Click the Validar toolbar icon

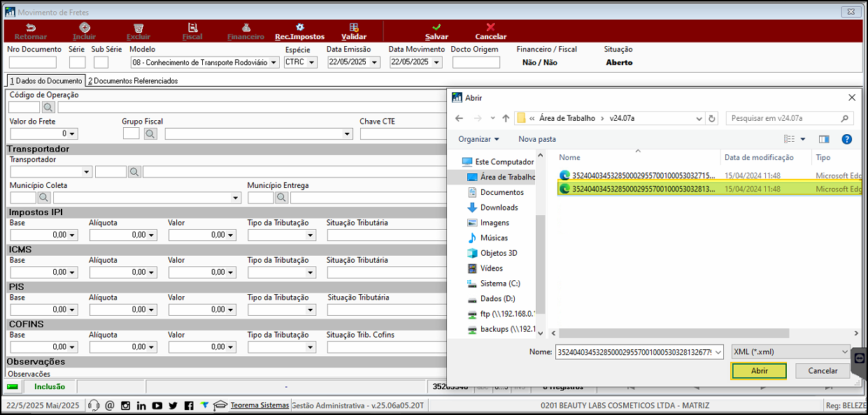354,27
